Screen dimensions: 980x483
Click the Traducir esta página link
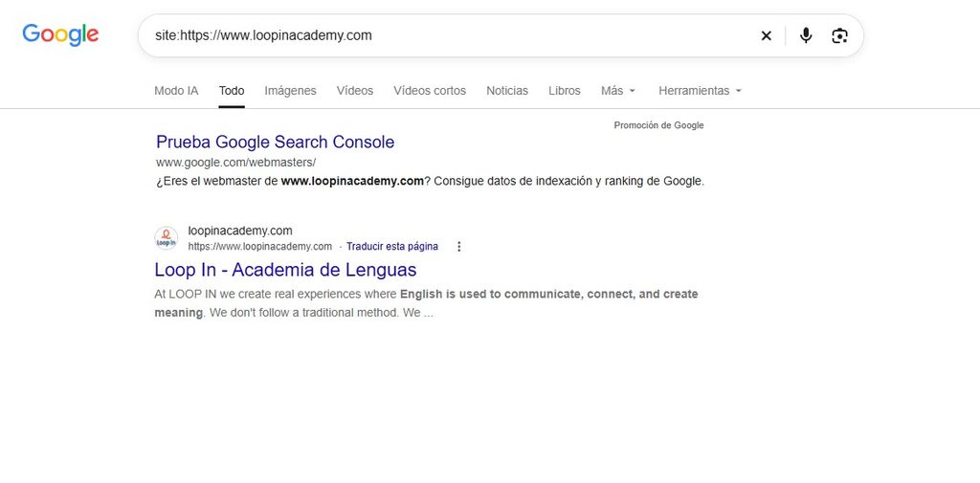coord(391,246)
